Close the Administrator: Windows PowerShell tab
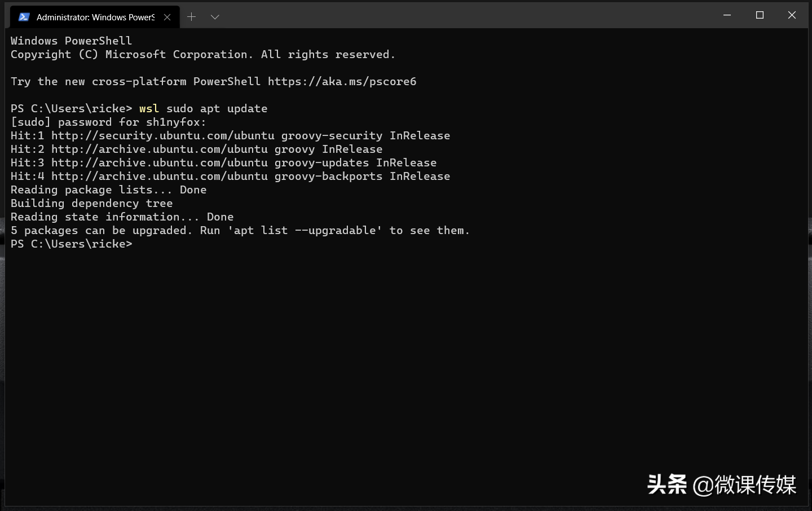 tap(167, 17)
